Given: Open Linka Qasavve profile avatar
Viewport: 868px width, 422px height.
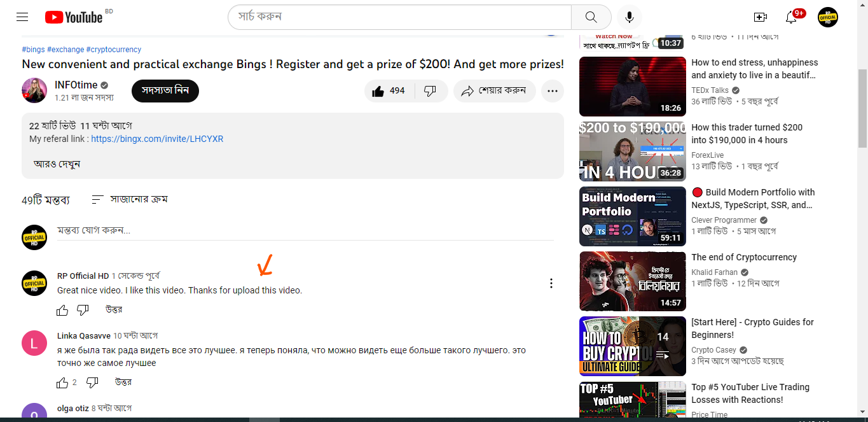Looking at the screenshot, I should click(x=34, y=343).
